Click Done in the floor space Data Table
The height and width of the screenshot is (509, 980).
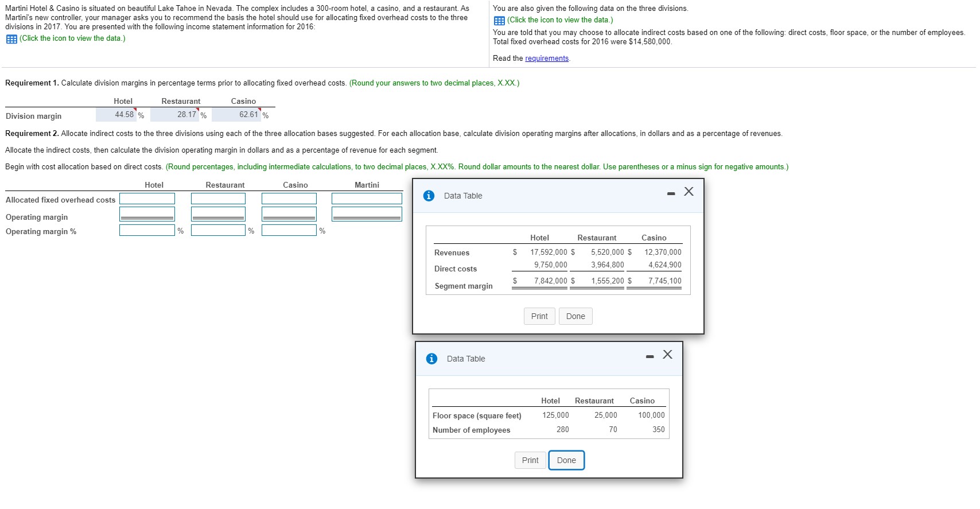[566, 460]
